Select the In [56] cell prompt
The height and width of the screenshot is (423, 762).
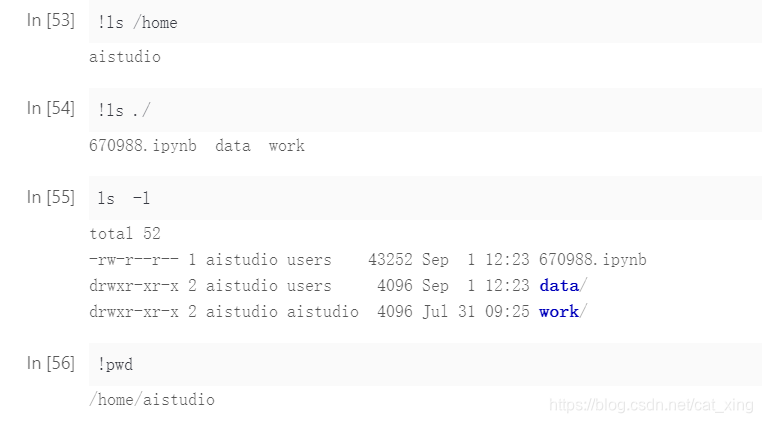pos(51,363)
